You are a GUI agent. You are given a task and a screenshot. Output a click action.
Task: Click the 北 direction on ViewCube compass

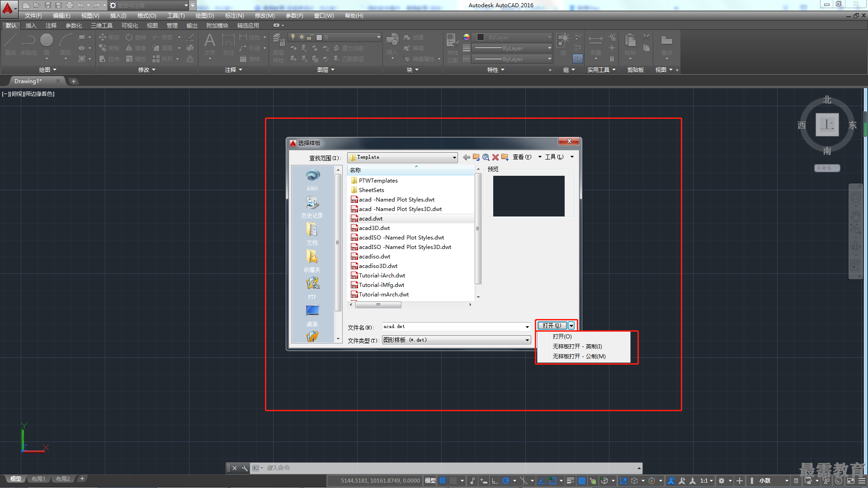point(827,99)
